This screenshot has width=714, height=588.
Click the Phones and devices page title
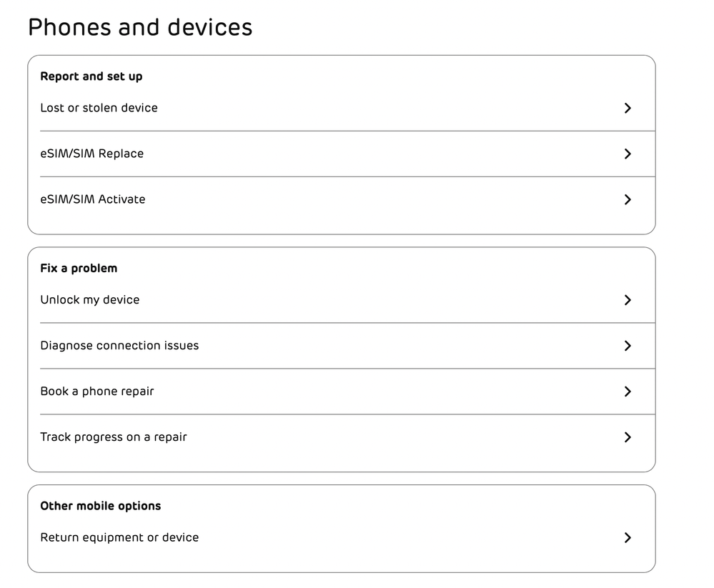[140, 27]
